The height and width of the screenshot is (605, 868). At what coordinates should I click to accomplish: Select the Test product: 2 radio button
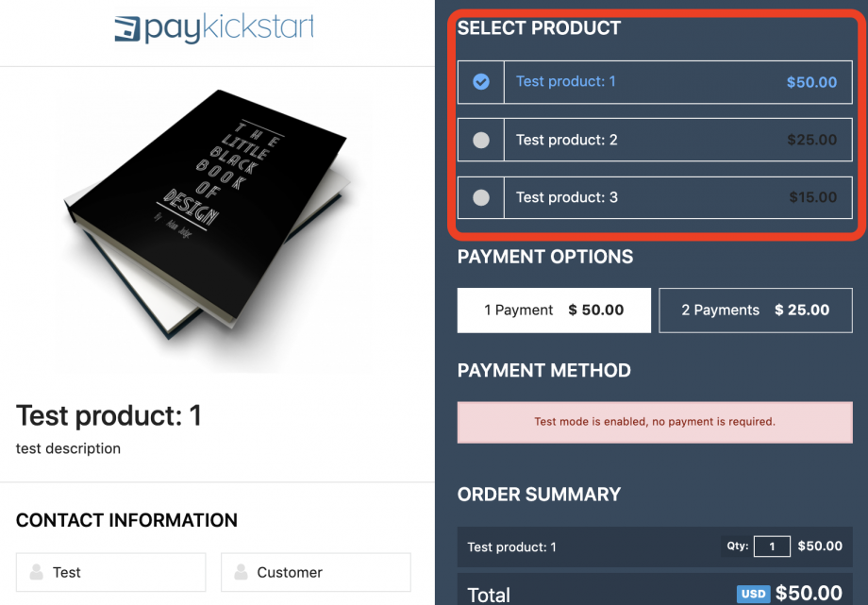tap(481, 141)
